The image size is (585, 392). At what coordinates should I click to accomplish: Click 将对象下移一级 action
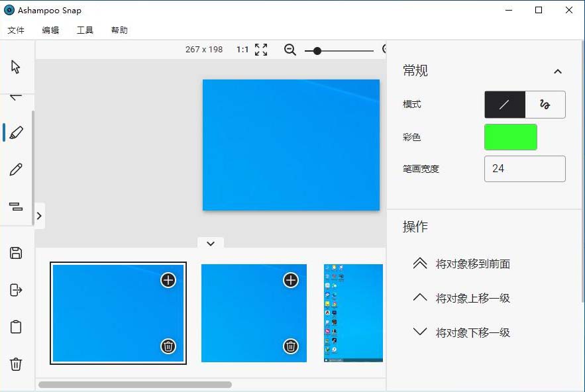pos(462,332)
